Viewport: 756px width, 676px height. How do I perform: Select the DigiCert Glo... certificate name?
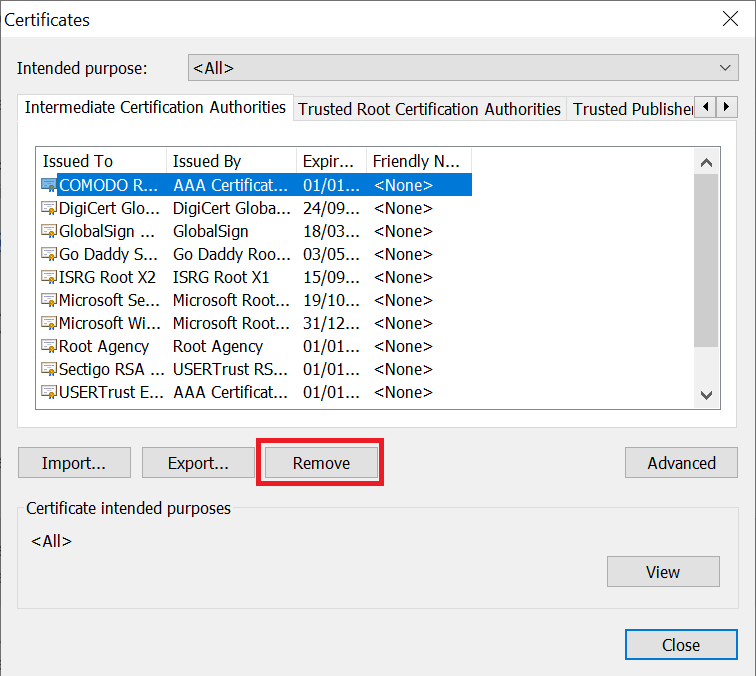[109, 208]
